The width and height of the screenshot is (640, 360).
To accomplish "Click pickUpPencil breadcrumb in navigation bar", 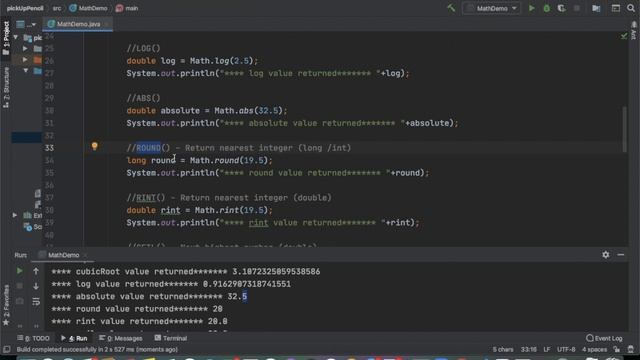I will (x=25, y=8).
